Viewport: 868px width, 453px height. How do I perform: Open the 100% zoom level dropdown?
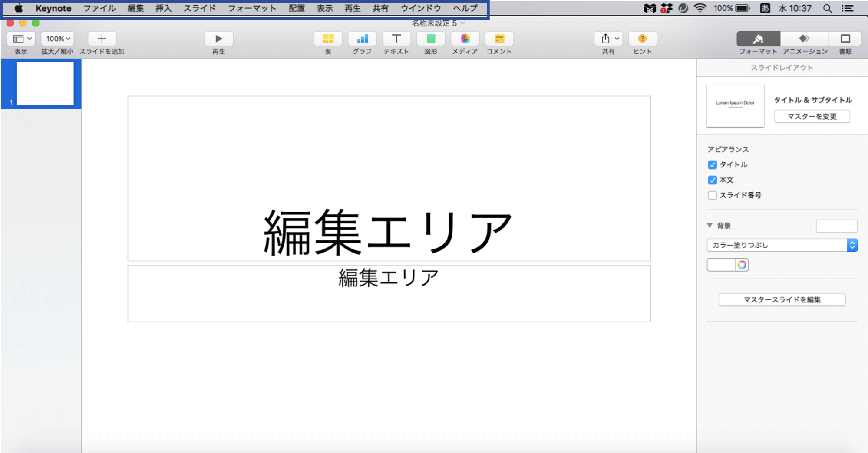pyautogui.click(x=57, y=39)
